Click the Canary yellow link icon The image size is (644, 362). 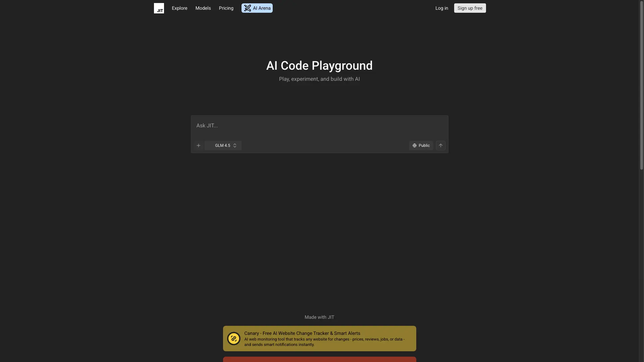(233, 339)
